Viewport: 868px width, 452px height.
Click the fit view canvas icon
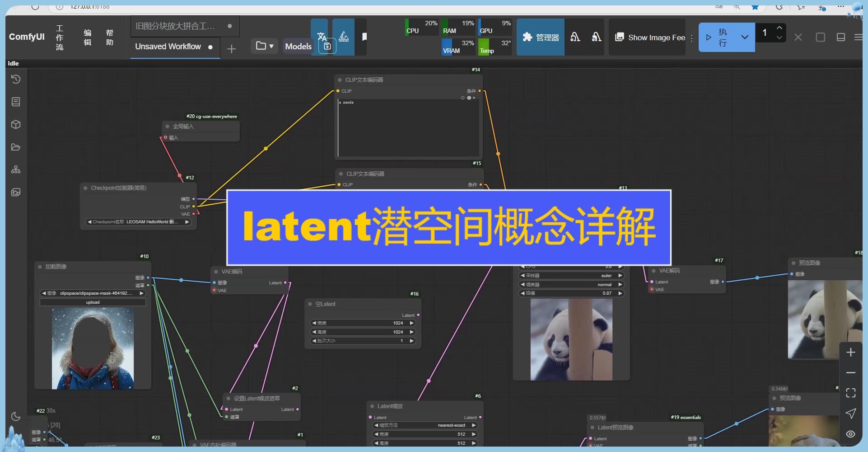(850, 393)
